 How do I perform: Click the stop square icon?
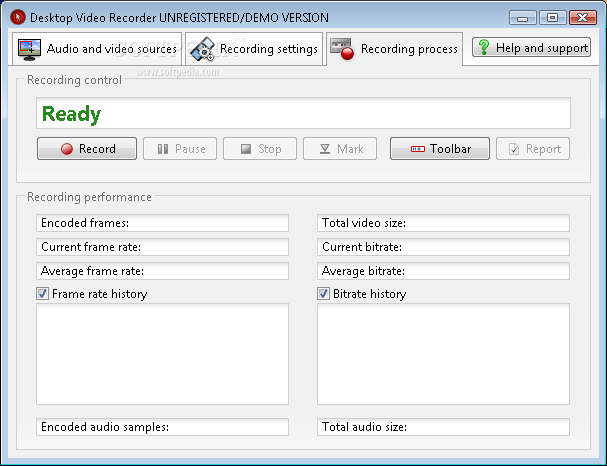click(246, 149)
